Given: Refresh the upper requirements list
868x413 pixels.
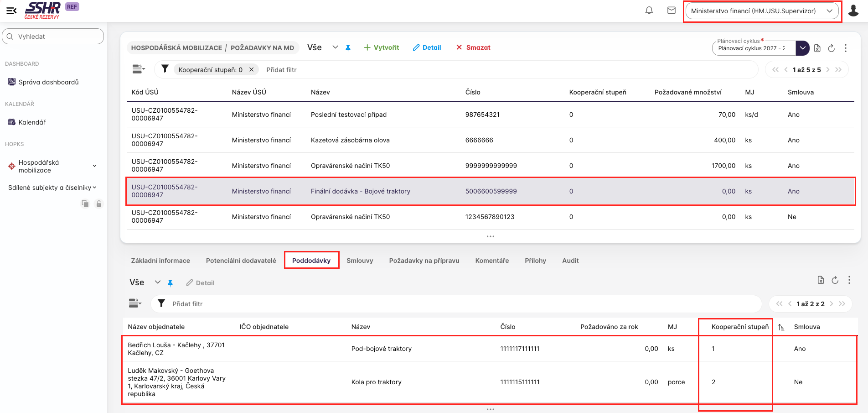Looking at the screenshot, I should coord(832,48).
